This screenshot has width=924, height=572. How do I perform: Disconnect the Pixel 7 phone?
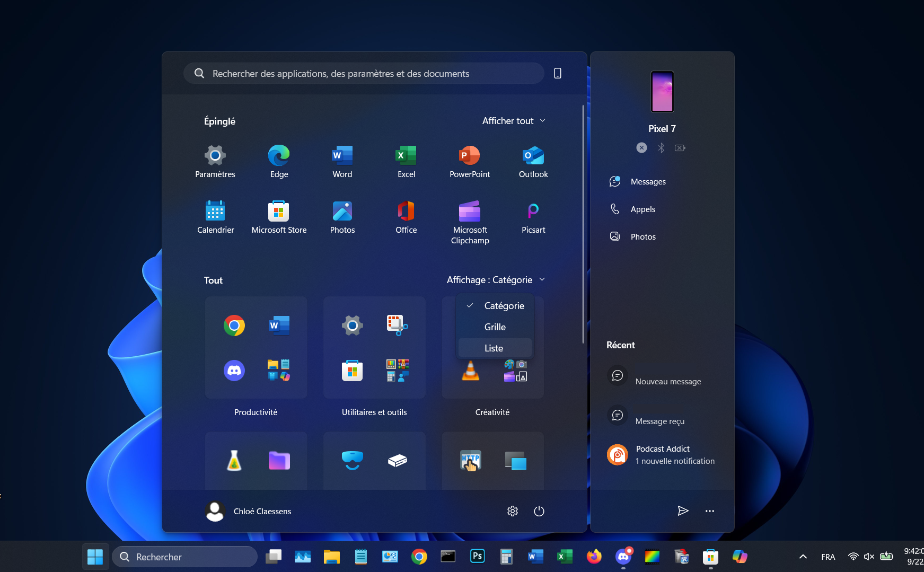641,147
